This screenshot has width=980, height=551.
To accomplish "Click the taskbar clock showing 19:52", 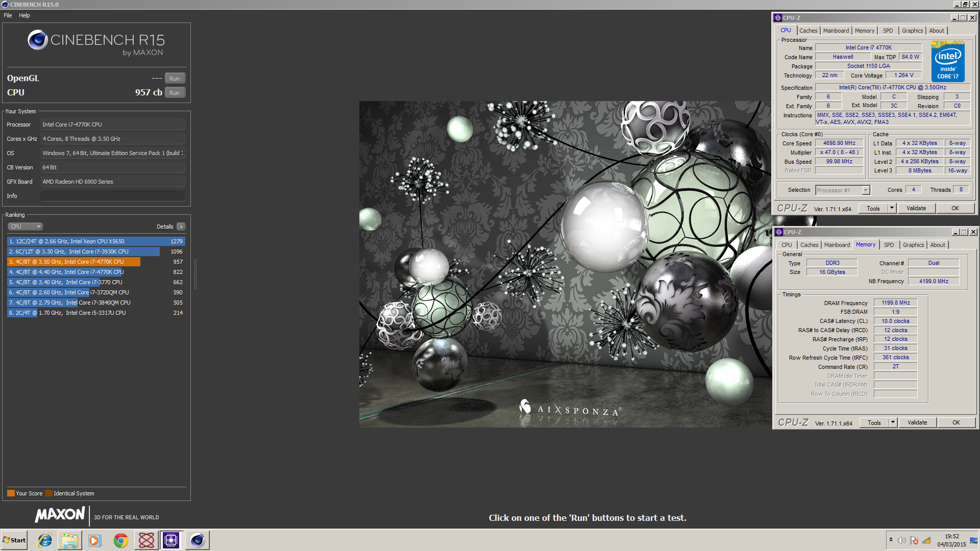I will click(x=951, y=540).
